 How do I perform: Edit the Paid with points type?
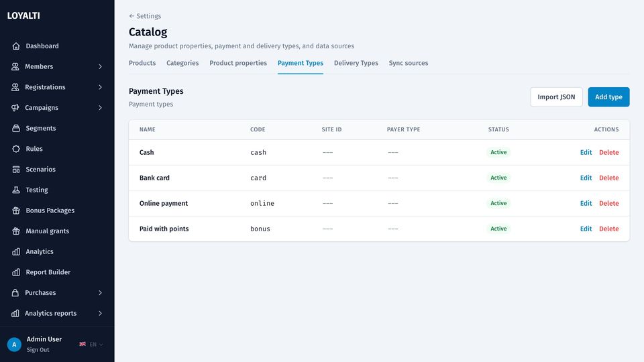coord(586,229)
